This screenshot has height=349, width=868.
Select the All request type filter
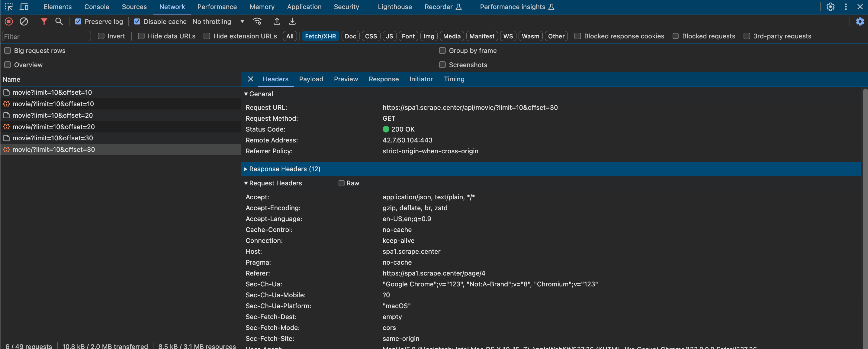click(x=290, y=36)
